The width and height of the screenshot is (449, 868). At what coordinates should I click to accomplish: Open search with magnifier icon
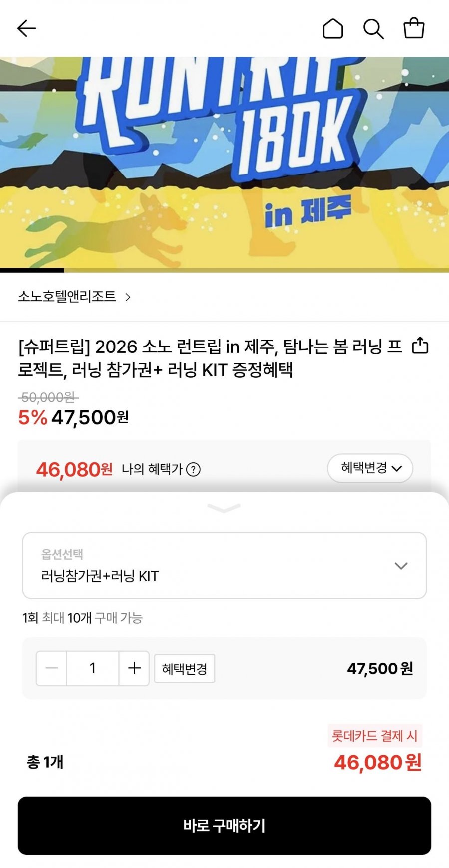[x=373, y=29]
